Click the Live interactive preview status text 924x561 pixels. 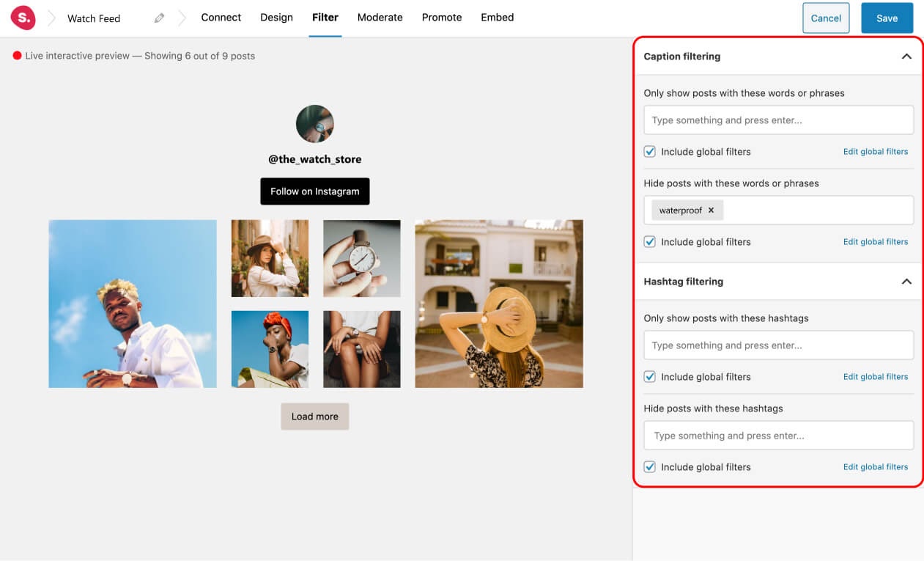[x=140, y=56]
